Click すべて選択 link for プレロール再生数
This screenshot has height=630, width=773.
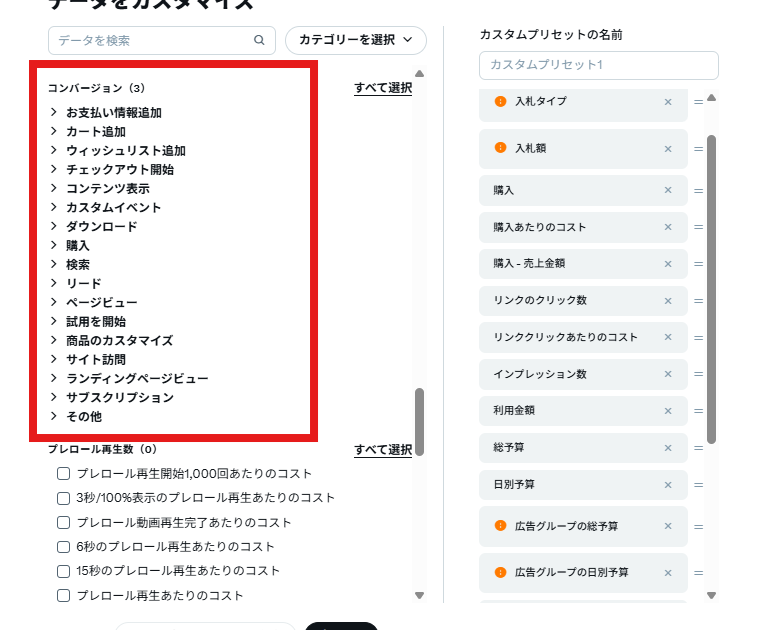[383, 450]
